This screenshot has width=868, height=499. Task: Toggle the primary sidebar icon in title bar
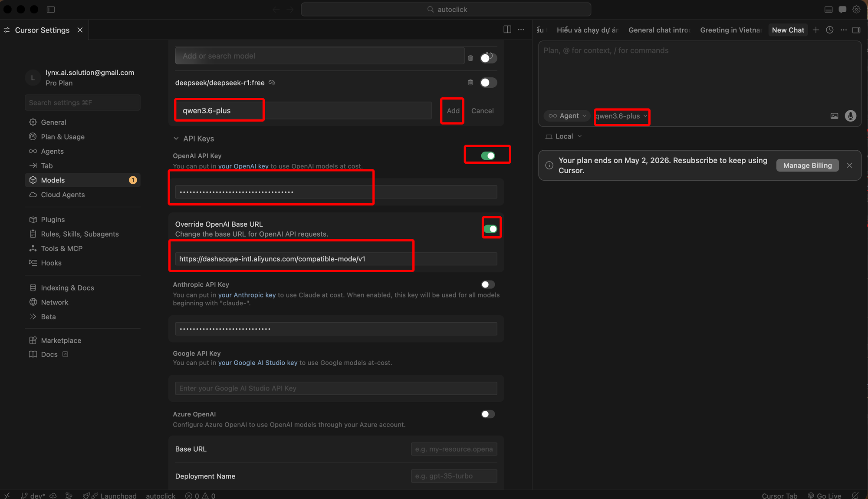[51, 9]
